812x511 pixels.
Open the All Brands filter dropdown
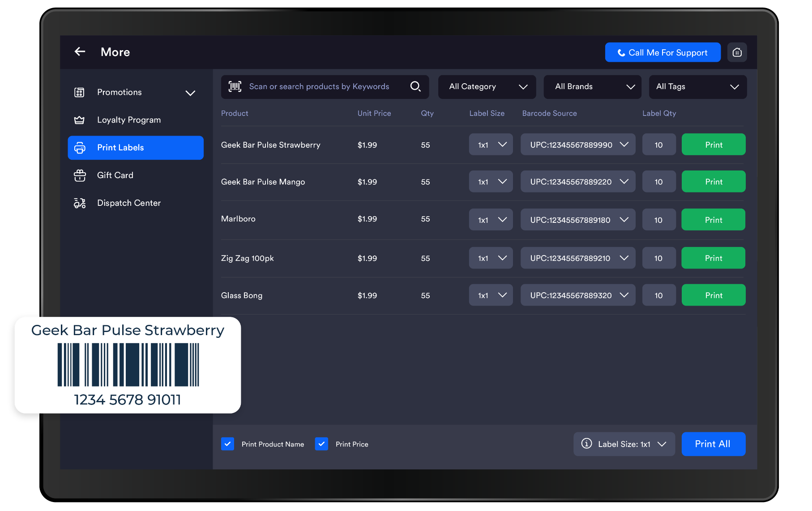pyautogui.click(x=592, y=87)
